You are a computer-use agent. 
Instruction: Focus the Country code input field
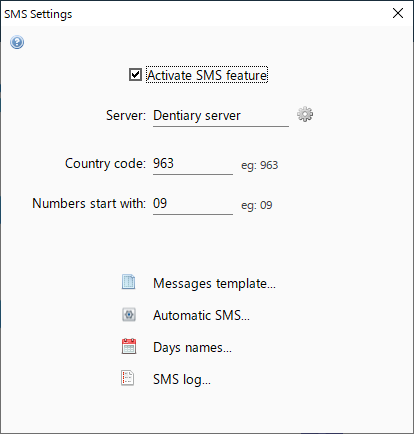[x=193, y=164]
